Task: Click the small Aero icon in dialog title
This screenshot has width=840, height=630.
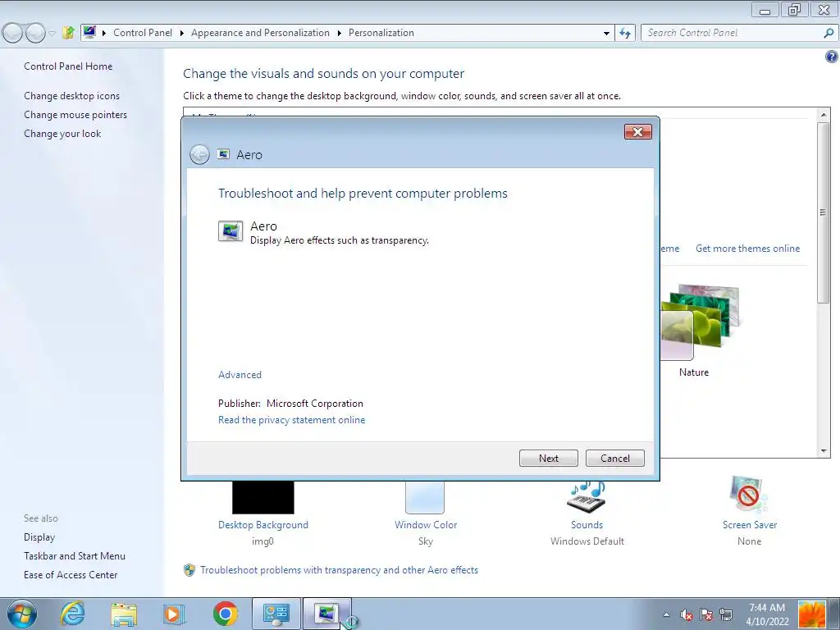Action: click(x=223, y=154)
